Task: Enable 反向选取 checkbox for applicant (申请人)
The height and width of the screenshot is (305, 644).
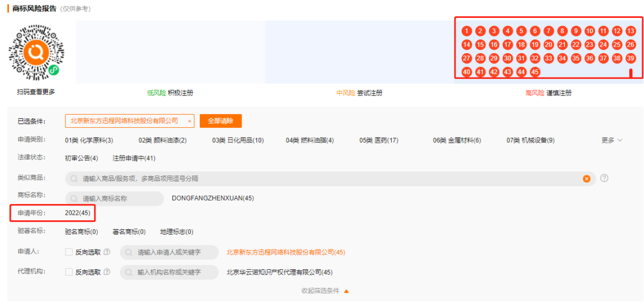Action: point(69,252)
